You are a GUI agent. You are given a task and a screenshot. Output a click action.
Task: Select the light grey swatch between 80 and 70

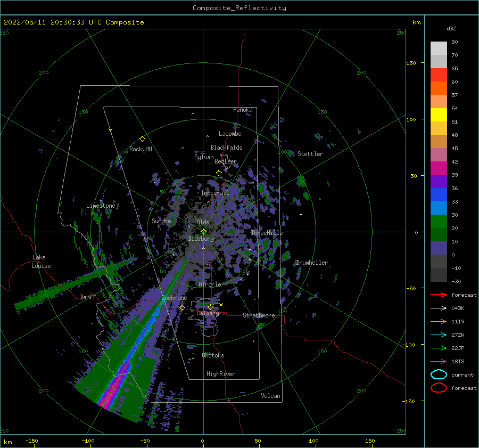439,48
